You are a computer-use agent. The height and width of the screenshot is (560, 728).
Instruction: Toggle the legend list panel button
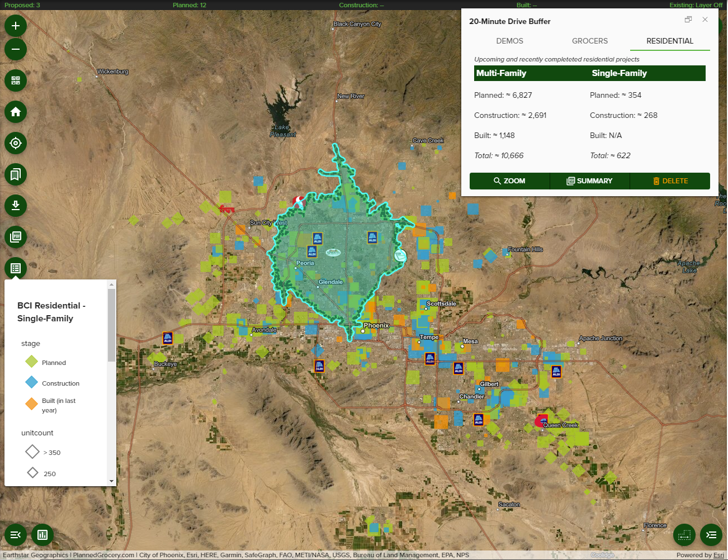(16, 268)
